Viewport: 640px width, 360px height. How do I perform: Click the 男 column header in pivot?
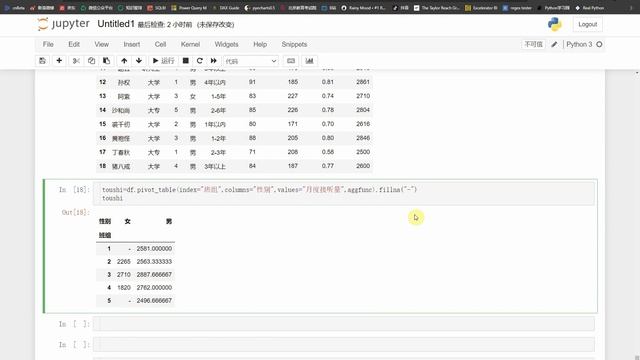169,221
